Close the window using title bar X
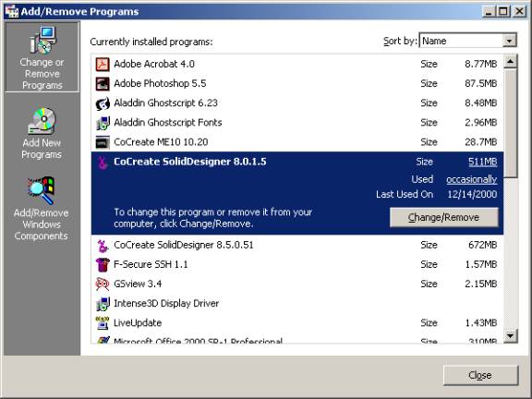The width and height of the screenshot is (532, 399). coord(519,11)
